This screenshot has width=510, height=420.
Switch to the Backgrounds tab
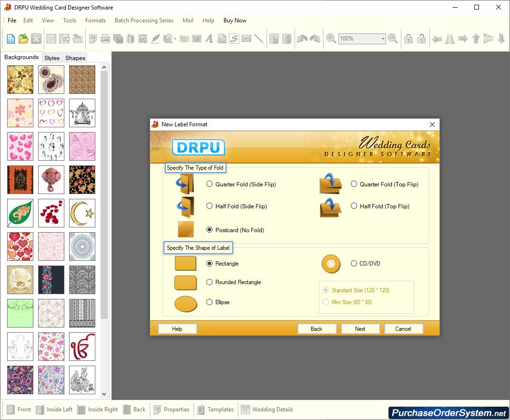click(x=21, y=57)
